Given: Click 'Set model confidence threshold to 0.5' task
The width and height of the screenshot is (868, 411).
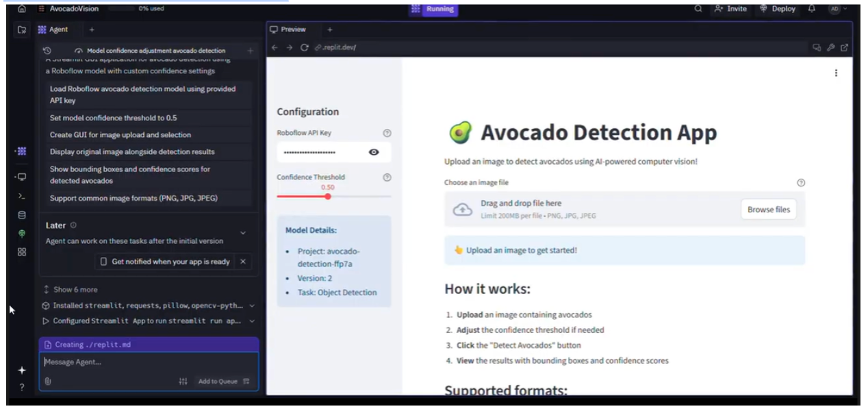Looking at the screenshot, I should point(149,118).
